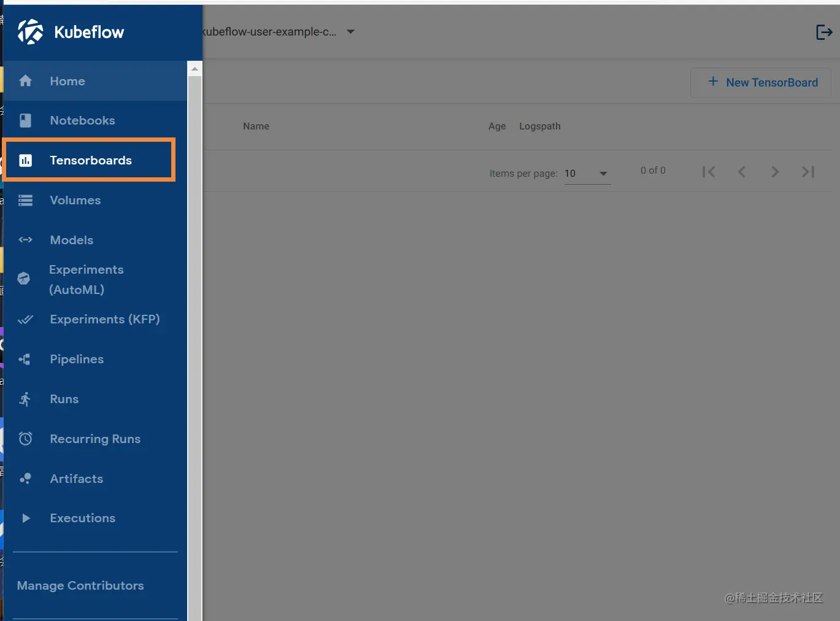Go to next page of table

tap(775, 172)
